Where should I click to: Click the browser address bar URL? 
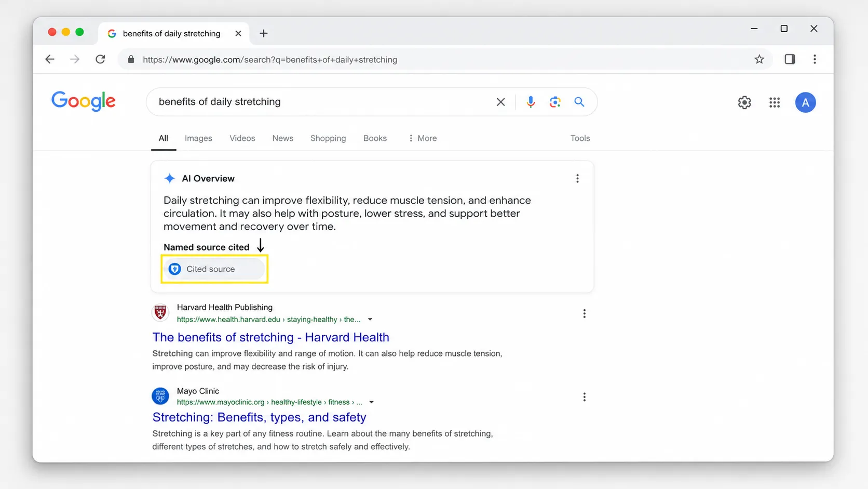[270, 60]
